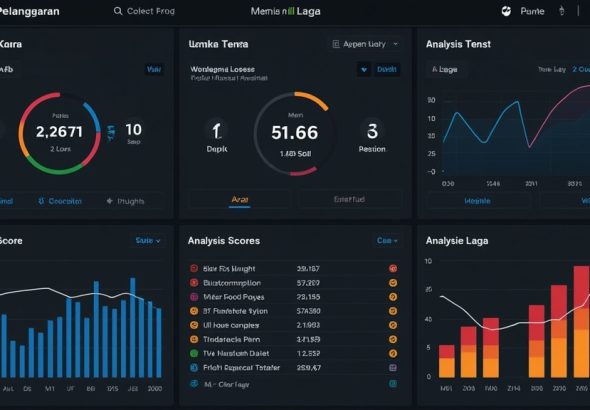Click the 2 Cue link in Analysis Tenst
The width and height of the screenshot is (590, 410).
pos(581,69)
